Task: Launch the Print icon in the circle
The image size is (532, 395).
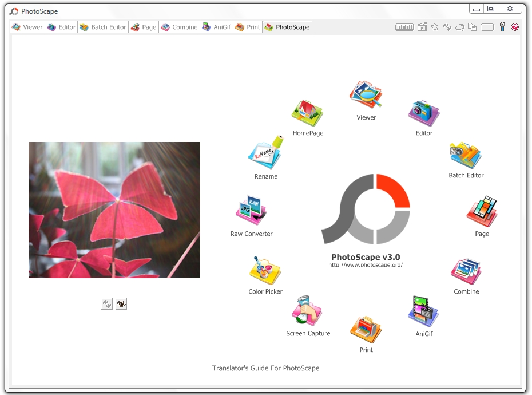Action: 366,329
